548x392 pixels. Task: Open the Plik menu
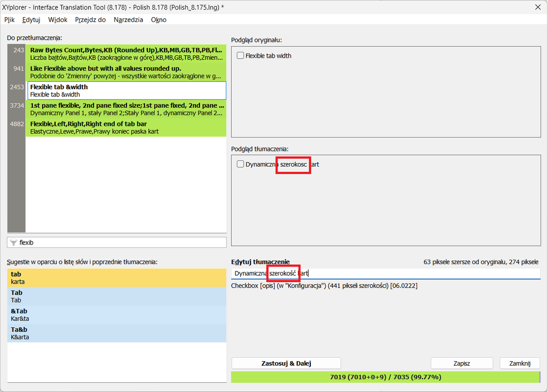pyautogui.click(x=9, y=20)
